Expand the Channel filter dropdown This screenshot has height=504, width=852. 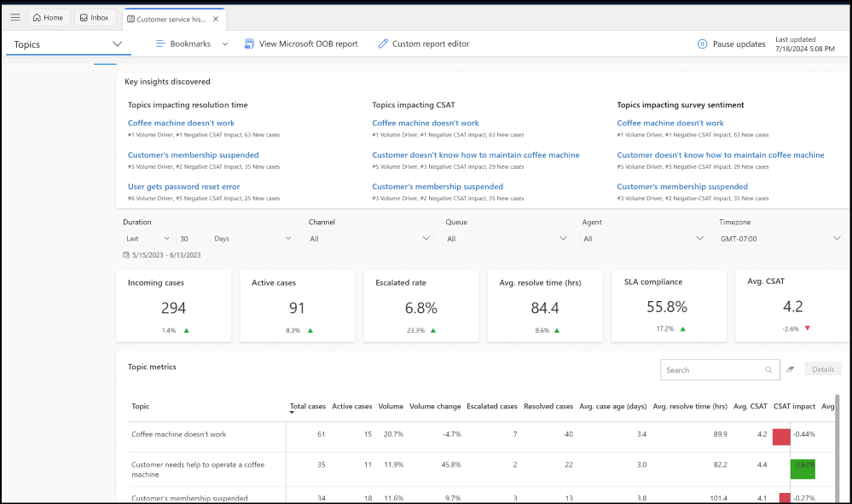pos(370,239)
